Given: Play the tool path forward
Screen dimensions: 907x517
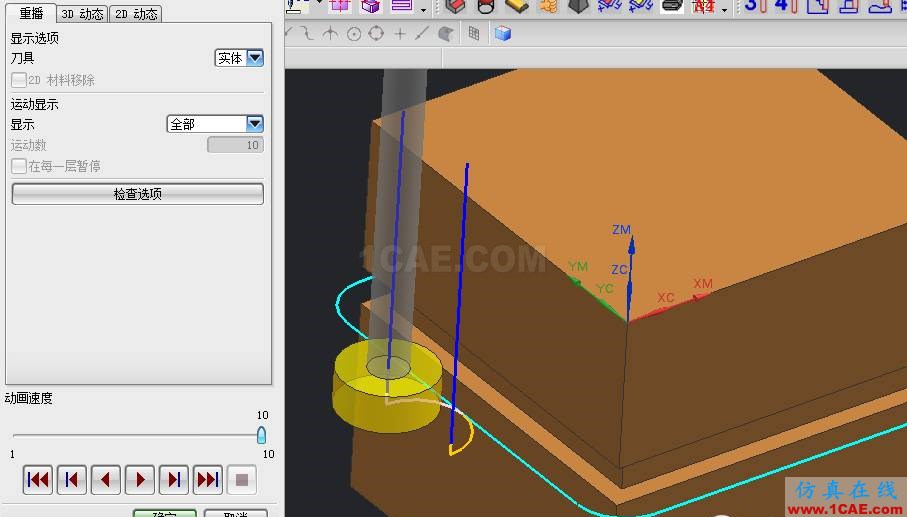Looking at the screenshot, I should pos(140,479).
